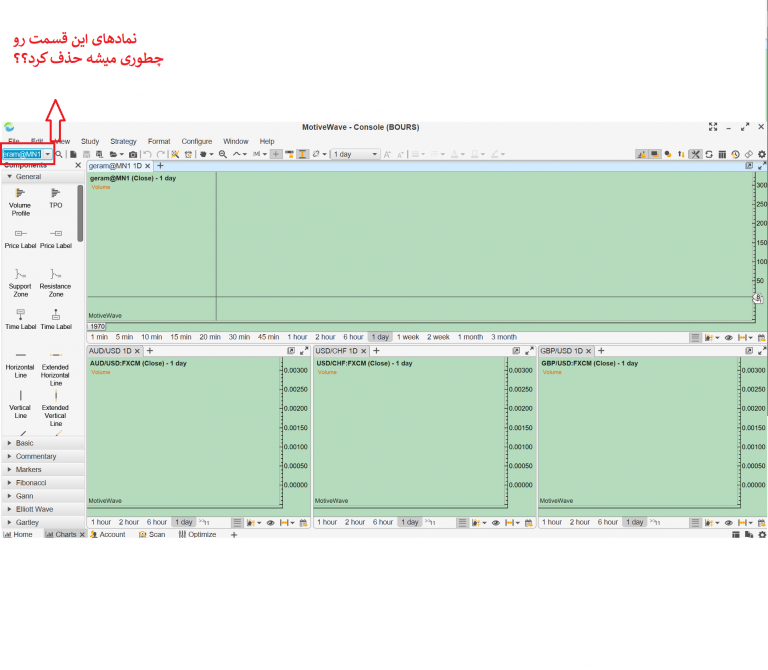Switch to the Account tab
Image resolution: width=768 pixels, height=670 pixels.
click(108, 534)
